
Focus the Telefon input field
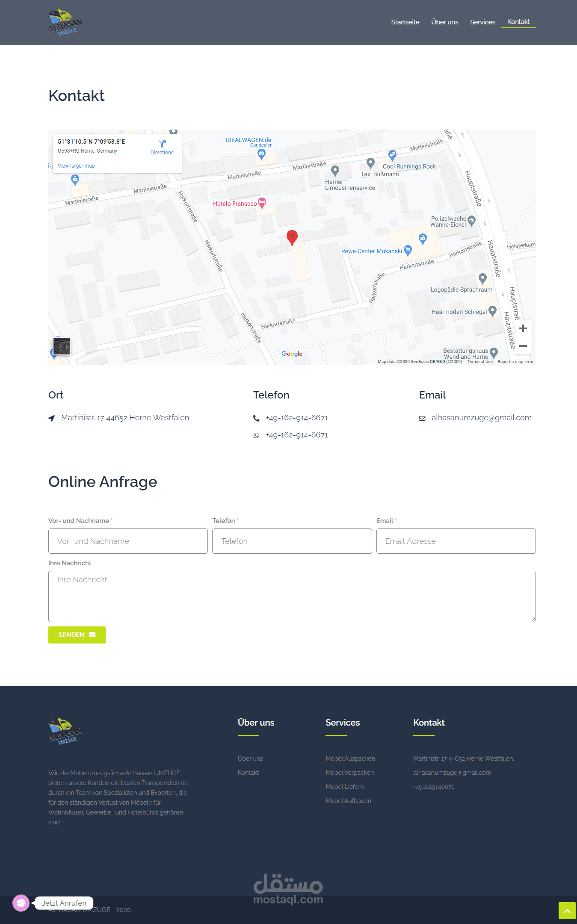coord(292,541)
